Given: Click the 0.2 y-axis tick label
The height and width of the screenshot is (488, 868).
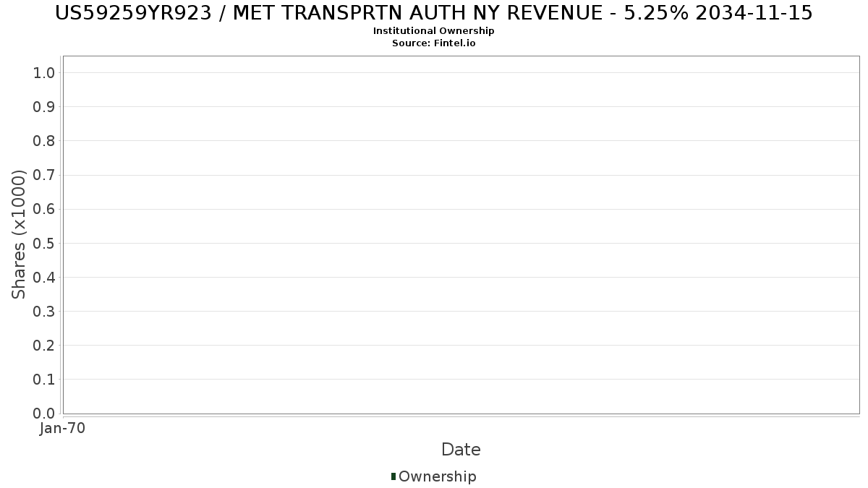Looking at the screenshot, I should click(x=44, y=346).
